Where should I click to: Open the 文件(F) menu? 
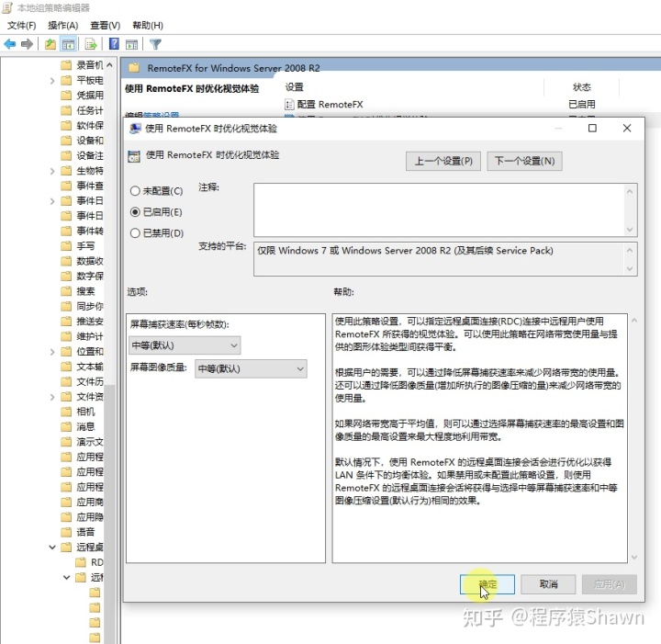tap(21, 26)
